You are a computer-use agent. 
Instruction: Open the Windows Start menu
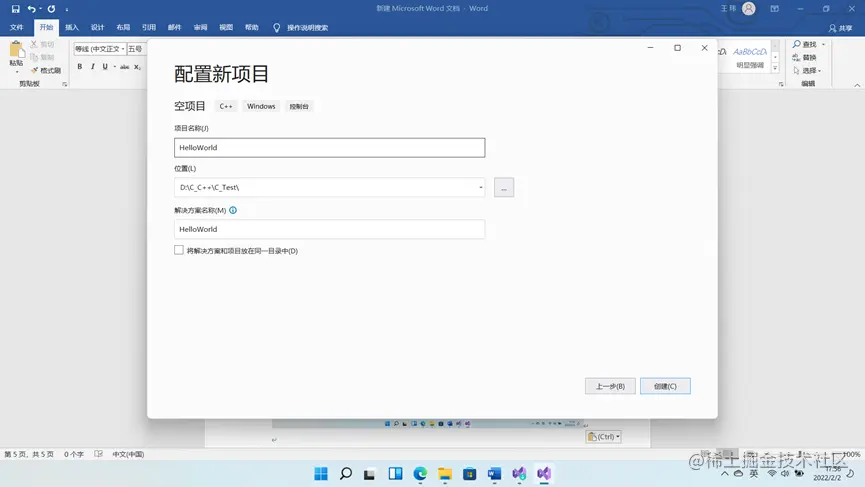tap(321, 474)
